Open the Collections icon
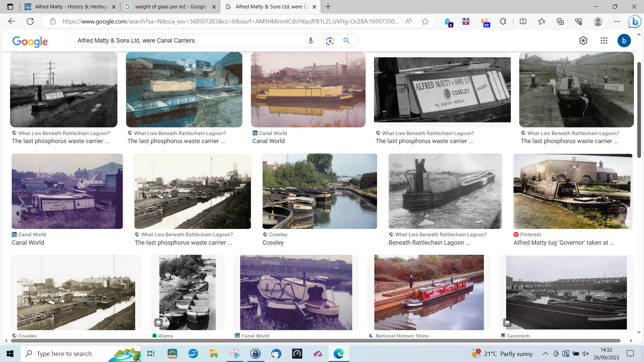 560,21
